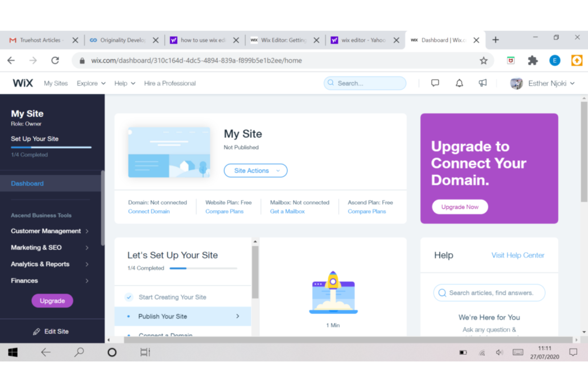The image size is (588, 392).
Task: Click the My Site preview thumbnail
Action: [169, 152]
